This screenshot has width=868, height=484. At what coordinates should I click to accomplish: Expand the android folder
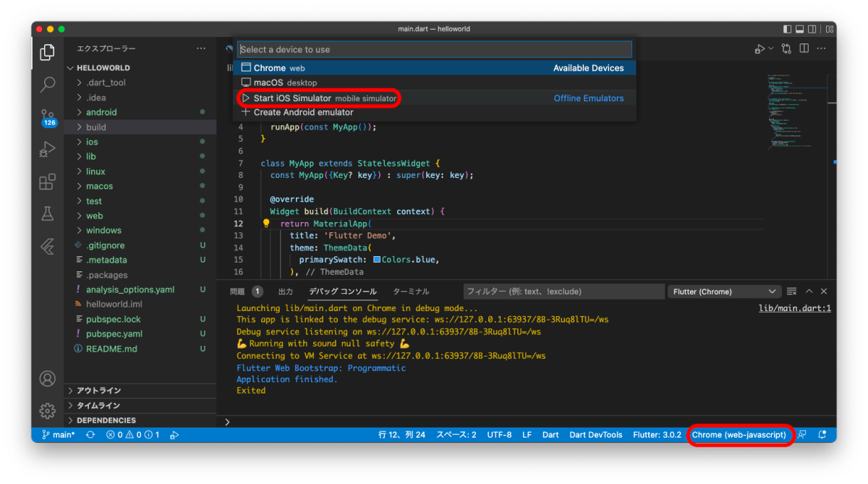pos(140,112)
